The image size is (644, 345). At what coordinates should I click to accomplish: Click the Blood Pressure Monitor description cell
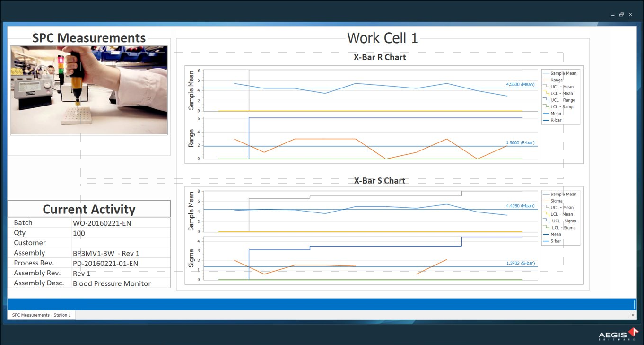pyautogui.click(x=112, y=283)
